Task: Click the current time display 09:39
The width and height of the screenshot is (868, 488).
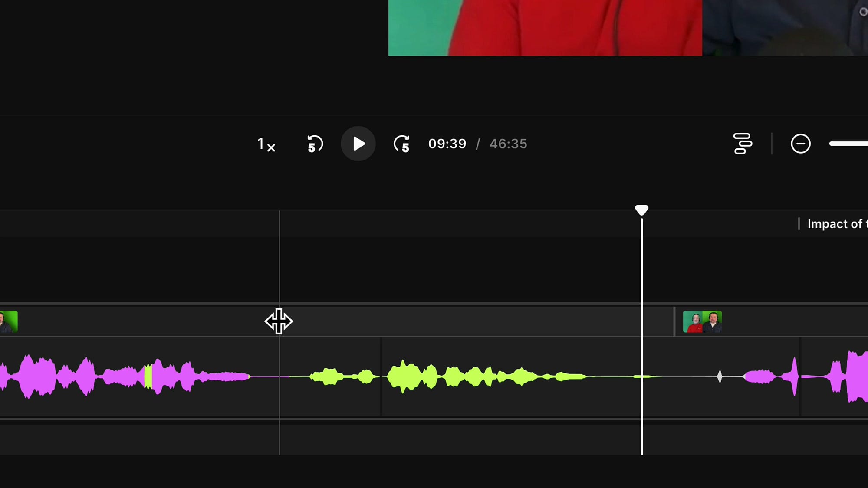Action: click(x=448, y=144)
